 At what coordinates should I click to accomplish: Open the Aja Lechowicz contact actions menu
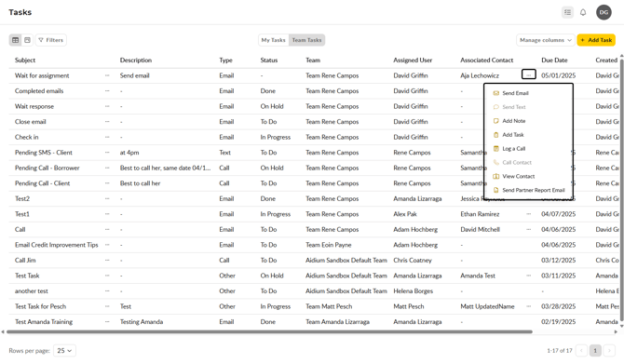click(528, 74)
